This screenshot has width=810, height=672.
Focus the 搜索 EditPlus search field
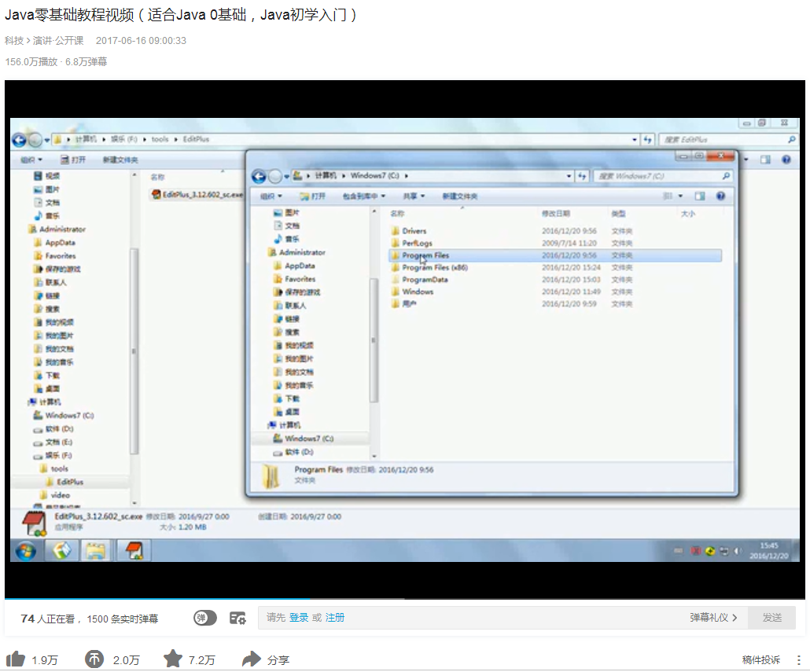pos(728,139)
